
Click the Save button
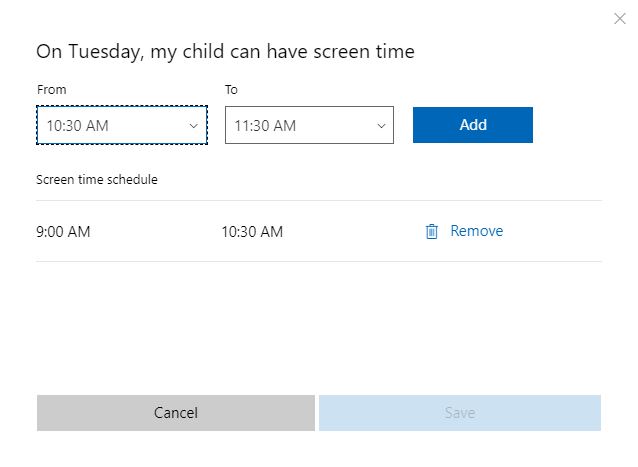(460, 413)
